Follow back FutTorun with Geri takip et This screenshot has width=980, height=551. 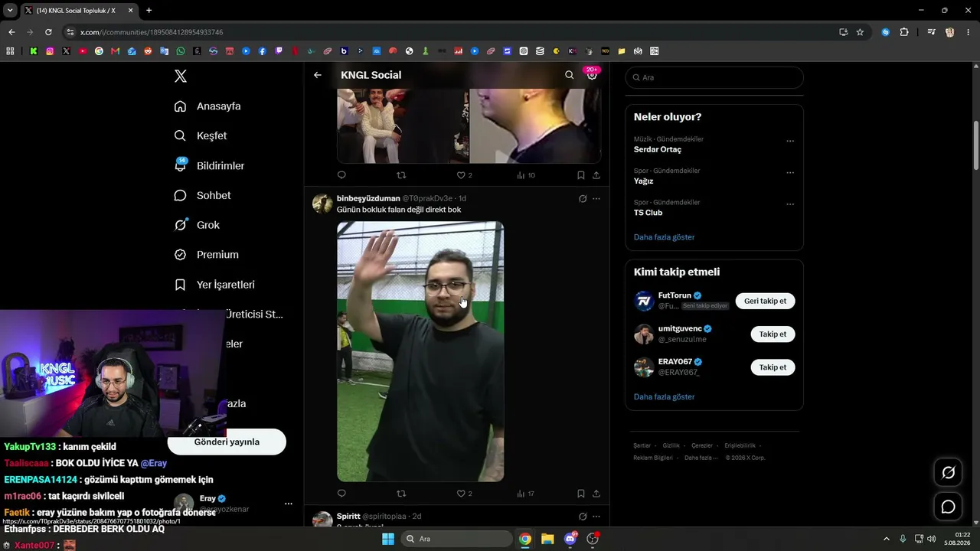click(x=766, y=301)
